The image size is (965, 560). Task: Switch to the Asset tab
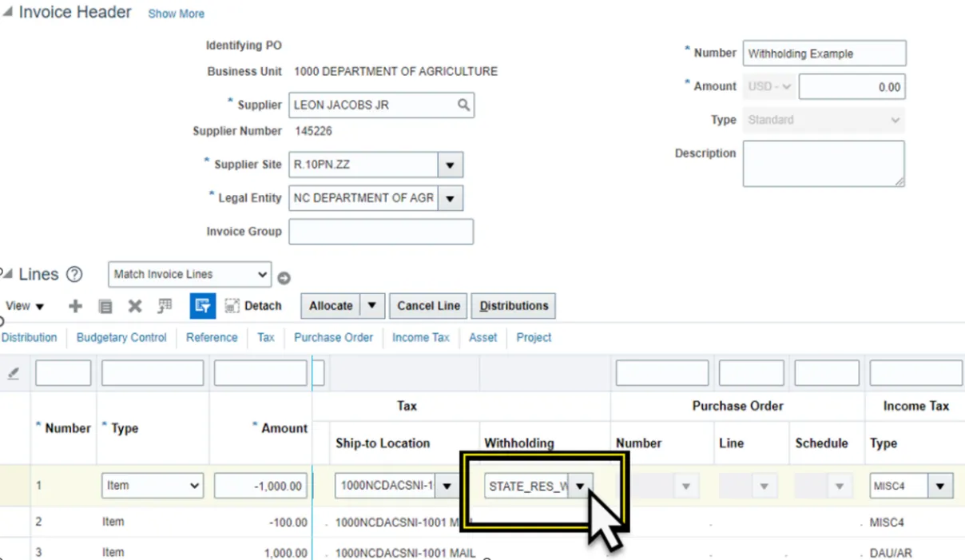coord(483,337)
